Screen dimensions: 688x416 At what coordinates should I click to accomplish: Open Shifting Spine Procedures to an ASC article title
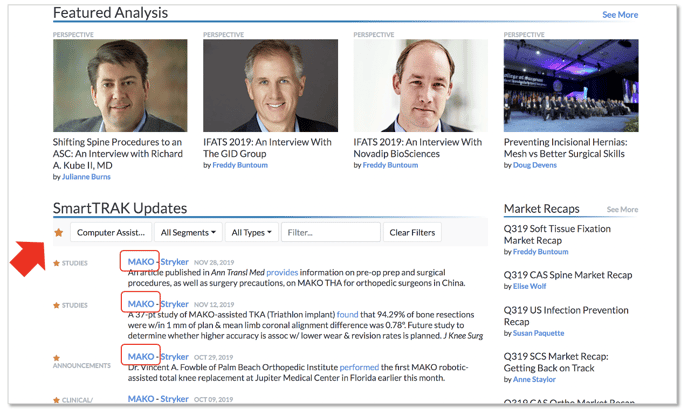118,154
